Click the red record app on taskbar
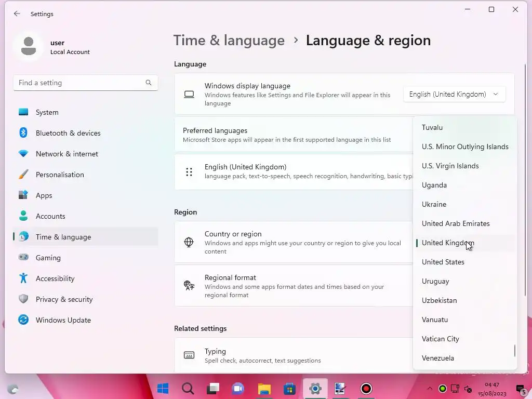532x399 pixels. (366, 389)
